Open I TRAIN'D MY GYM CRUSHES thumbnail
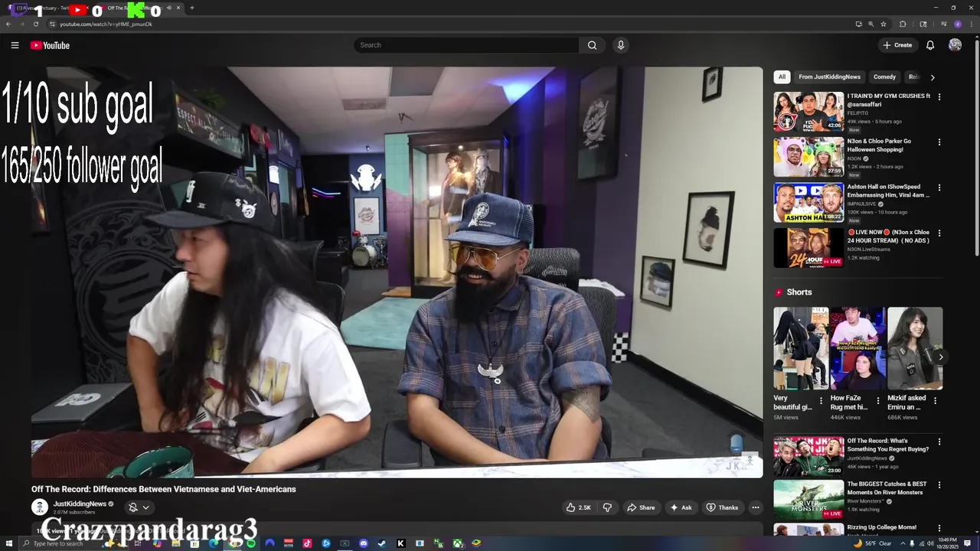Viewport: 980px width, 551px height. click(808, 112)
